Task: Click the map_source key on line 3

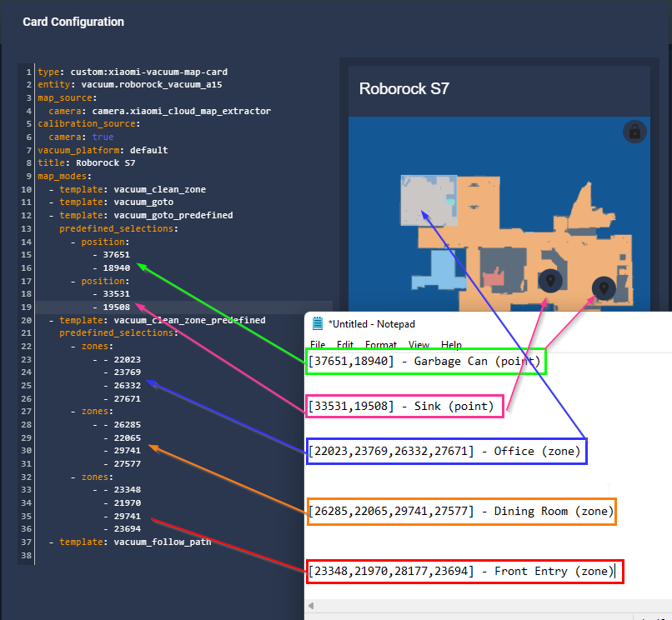Action: [x=64, y=98]
